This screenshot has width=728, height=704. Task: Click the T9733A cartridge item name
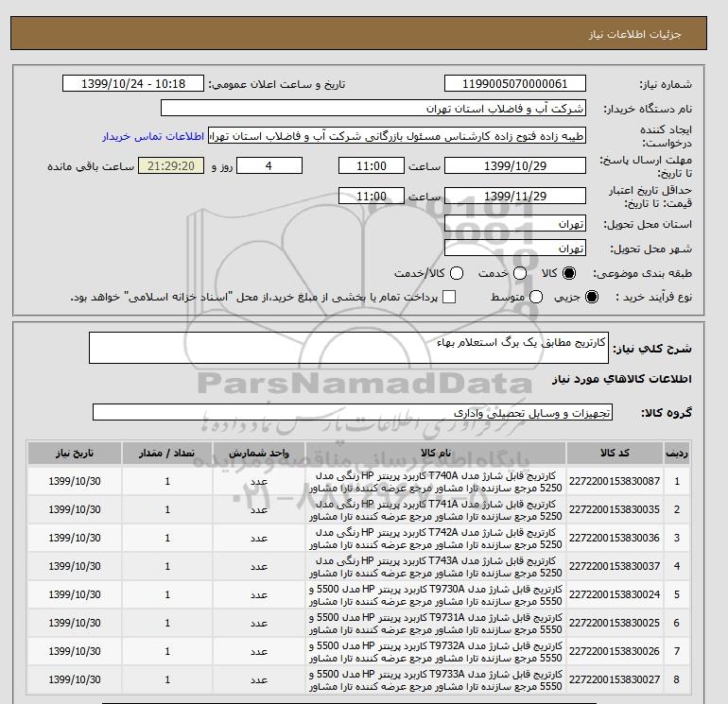[436, 679]
